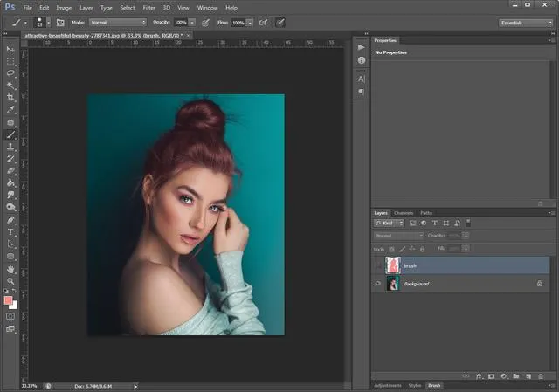This screenshot has width=559, height=392.
Task: Toggle adjustment layer filter
Action: [424, 224]
